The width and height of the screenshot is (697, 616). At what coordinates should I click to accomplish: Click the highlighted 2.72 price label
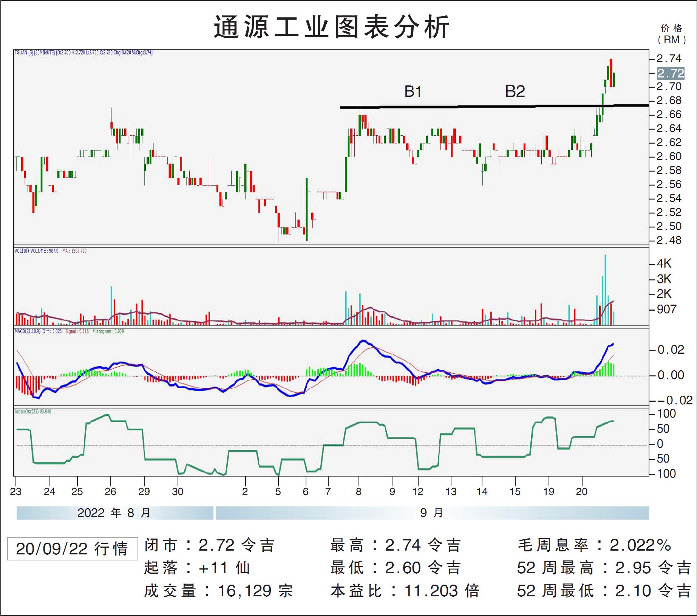(671, 73)
